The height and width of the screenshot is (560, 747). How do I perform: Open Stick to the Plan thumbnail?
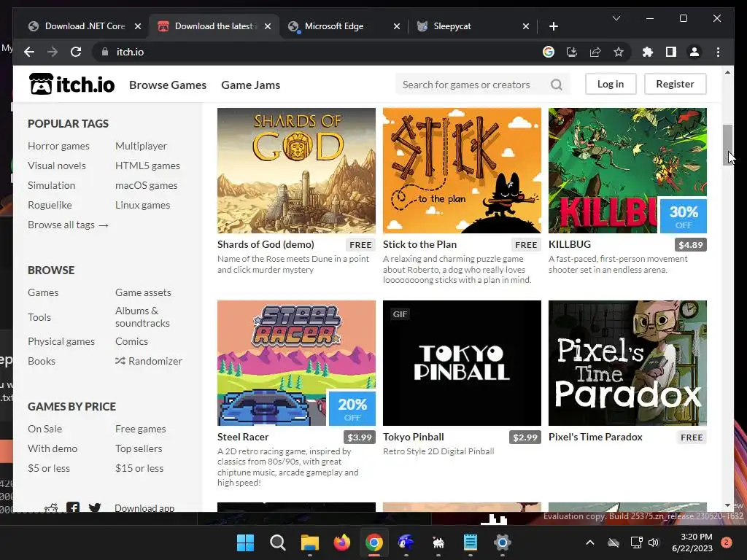tap(462, 171)
